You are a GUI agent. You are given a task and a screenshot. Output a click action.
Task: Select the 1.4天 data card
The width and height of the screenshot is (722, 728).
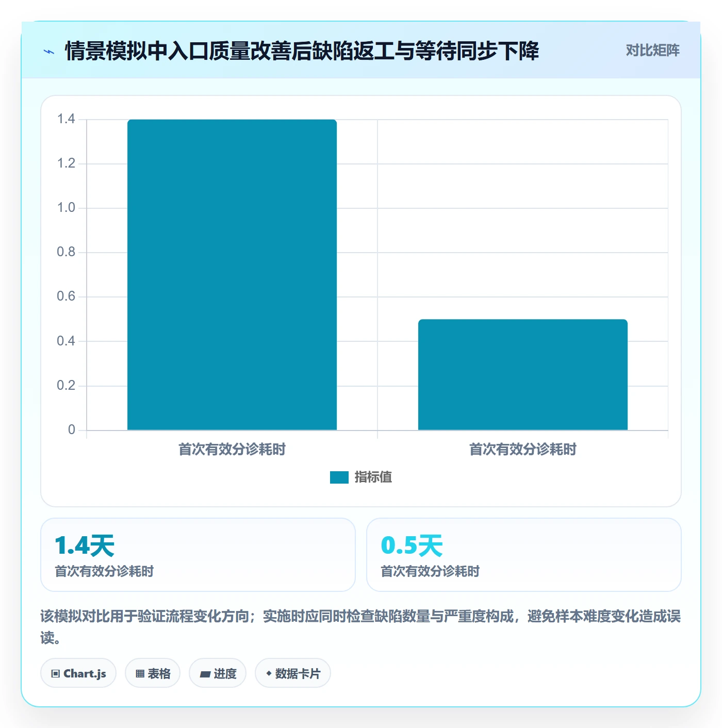coord(198,555)
